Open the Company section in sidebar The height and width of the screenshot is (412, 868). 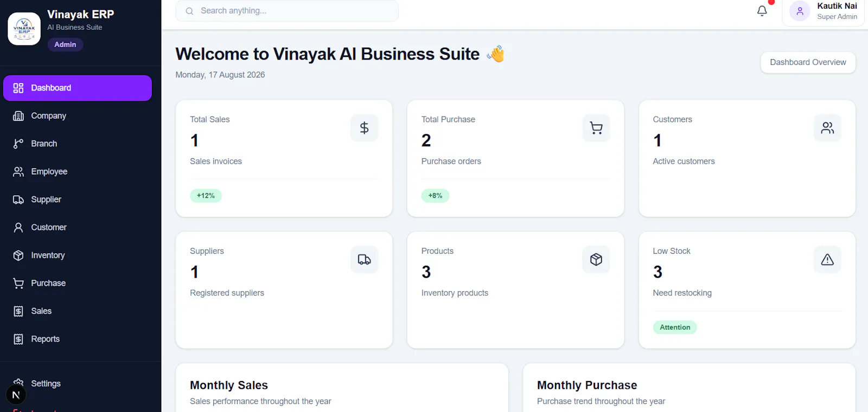[x=78, y=116]
